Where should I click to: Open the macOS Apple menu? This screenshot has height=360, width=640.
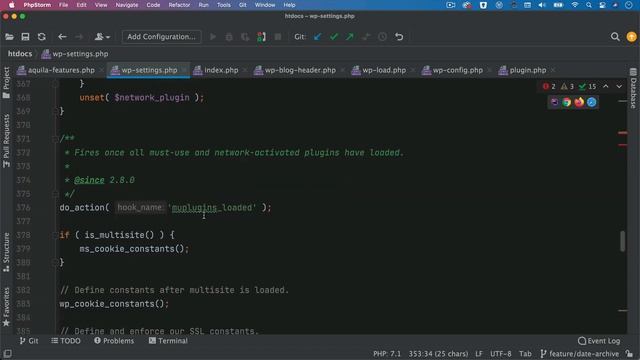pyautogui.click(x=11, y=5)
